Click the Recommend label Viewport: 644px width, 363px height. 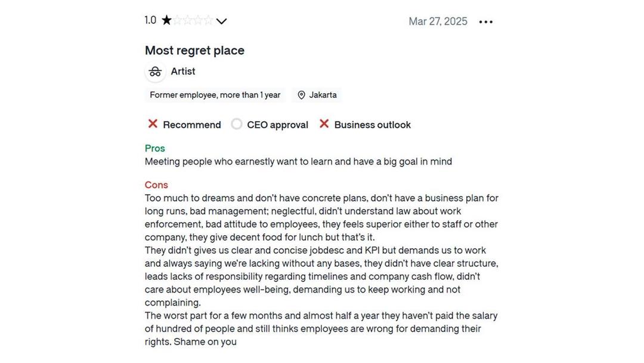192,125
